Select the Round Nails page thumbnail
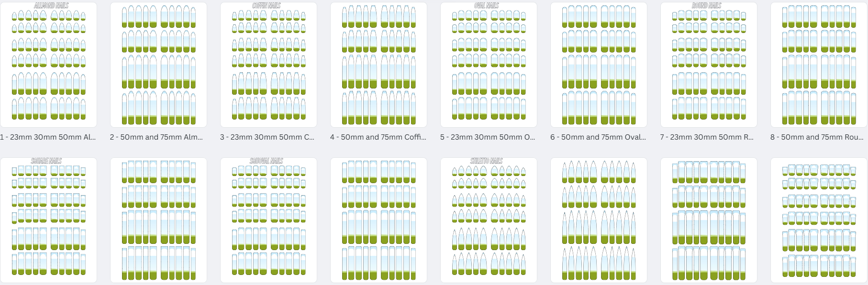The image size is (868, 285). [709, 65]
